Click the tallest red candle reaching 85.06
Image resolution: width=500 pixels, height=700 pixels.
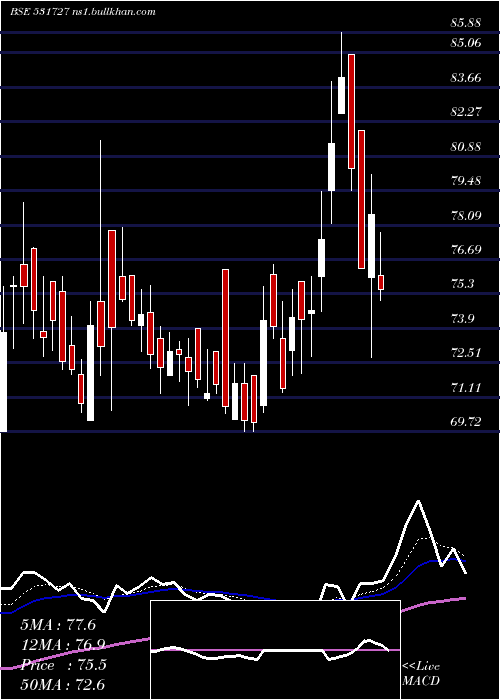[351, 111]
